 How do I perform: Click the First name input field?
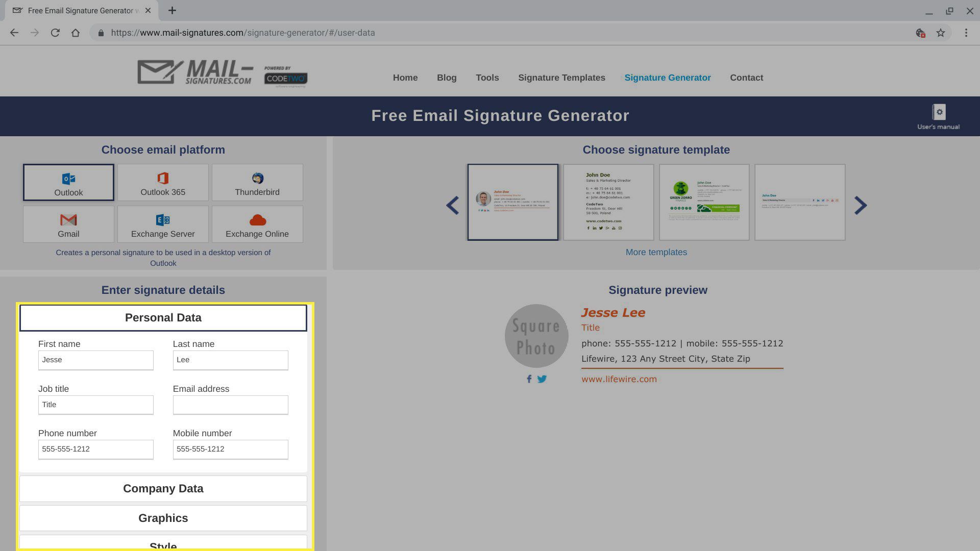click(95, 359)
